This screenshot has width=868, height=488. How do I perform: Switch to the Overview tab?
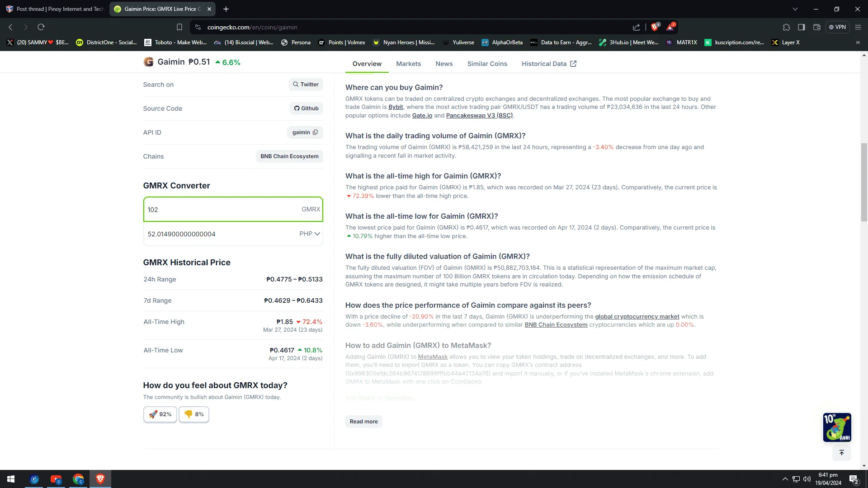click(x=367, y=64)
